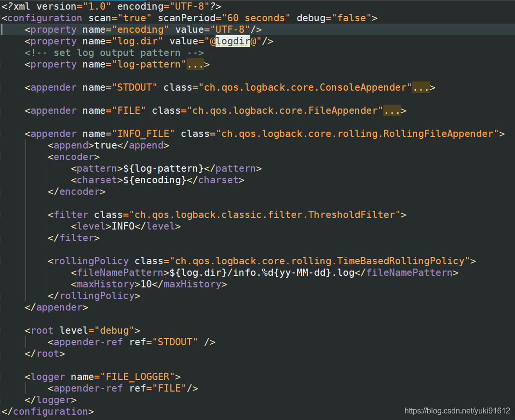The image size is (515, 420).
Task: Click the highlighted logdir placeholder
Action: pos(232,41)
